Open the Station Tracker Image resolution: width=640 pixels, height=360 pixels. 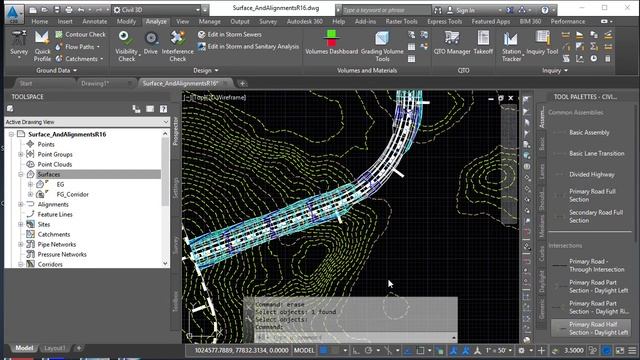[511, 46]
